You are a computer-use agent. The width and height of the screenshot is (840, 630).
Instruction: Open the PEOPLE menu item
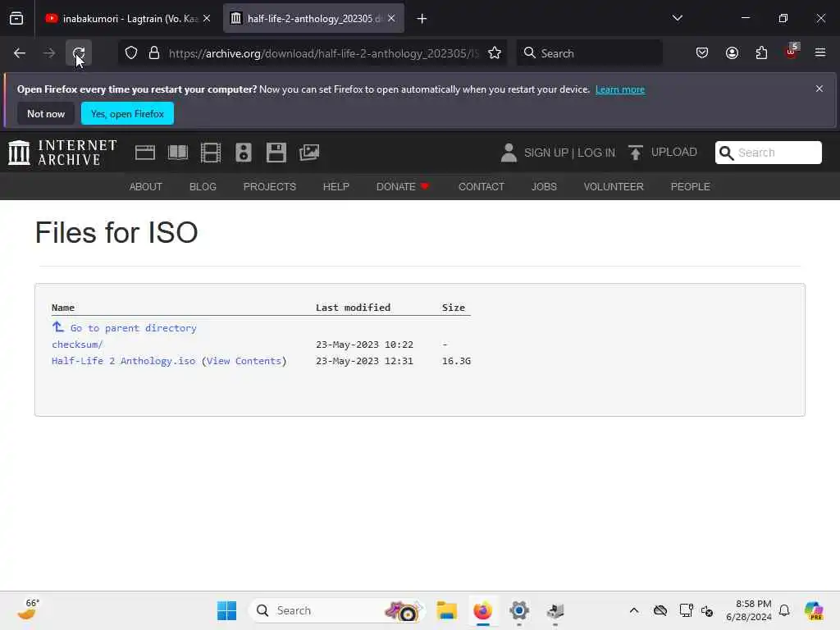coord(690,186)
